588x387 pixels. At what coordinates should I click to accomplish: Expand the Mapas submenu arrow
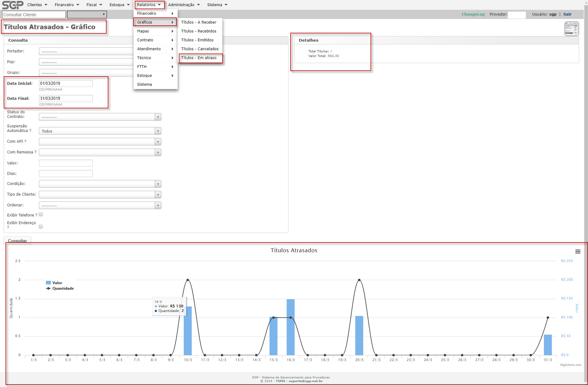(x=172, y=31)
